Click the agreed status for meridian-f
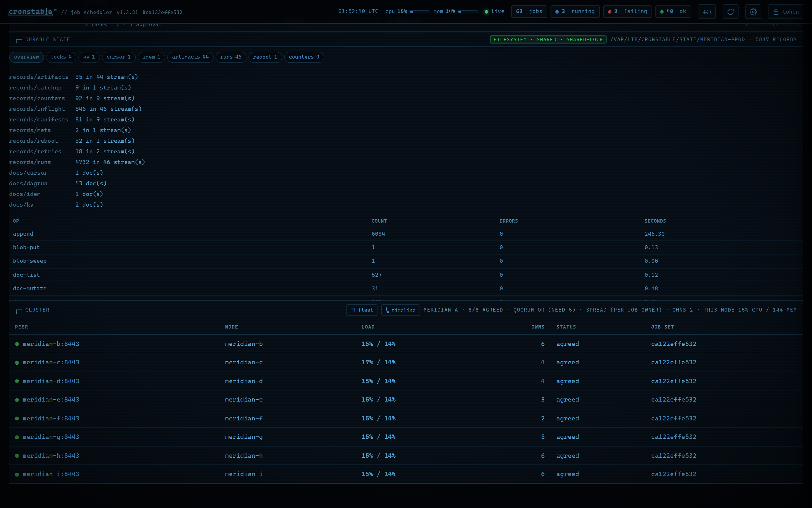The height and width of the screenshot is (508, 812). [567, 419]
